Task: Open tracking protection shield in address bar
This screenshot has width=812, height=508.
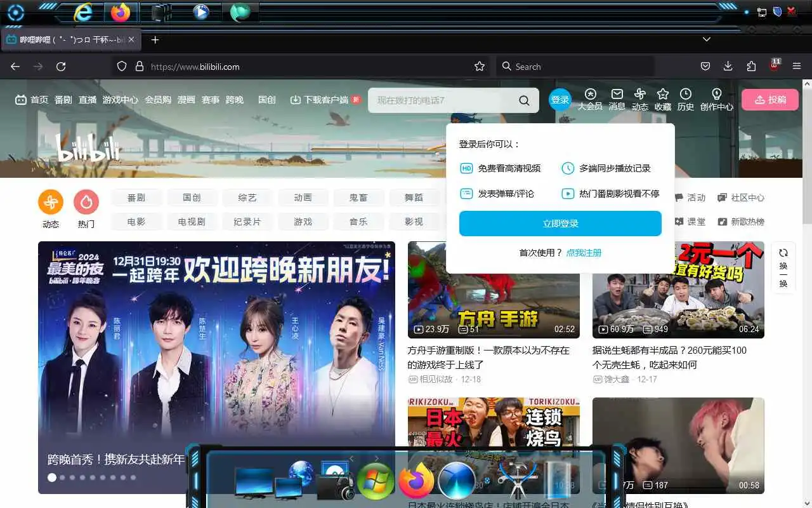Action: click(x=122, y=67)
